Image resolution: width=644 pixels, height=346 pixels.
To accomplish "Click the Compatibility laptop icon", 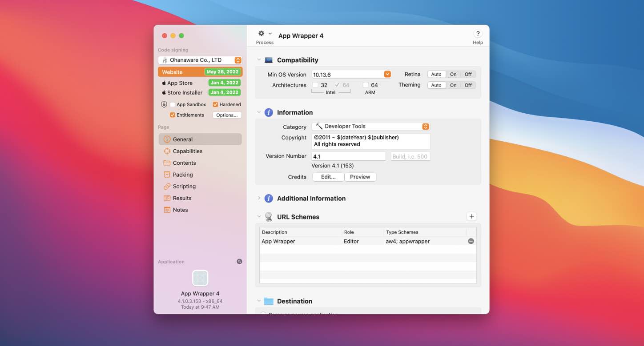I will point(269,60).
